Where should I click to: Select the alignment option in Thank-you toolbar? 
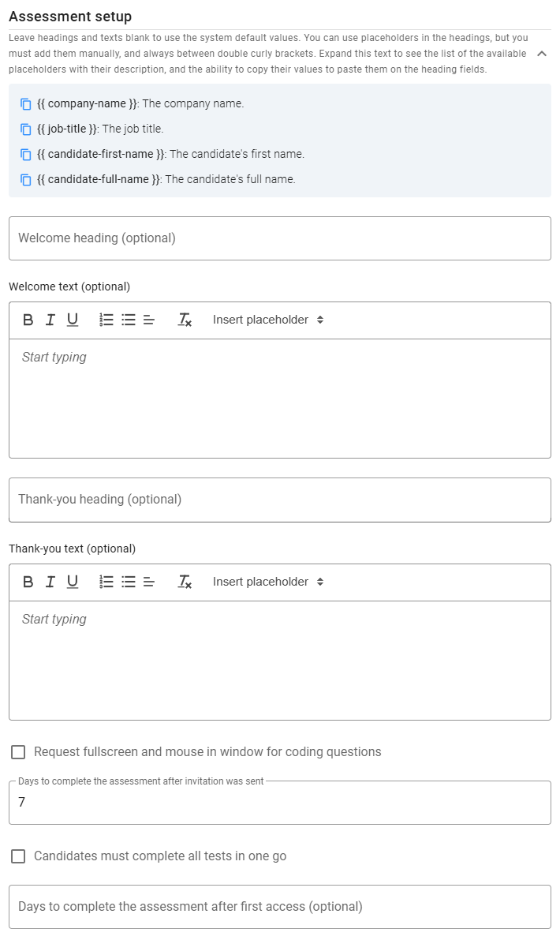point(148,582)
